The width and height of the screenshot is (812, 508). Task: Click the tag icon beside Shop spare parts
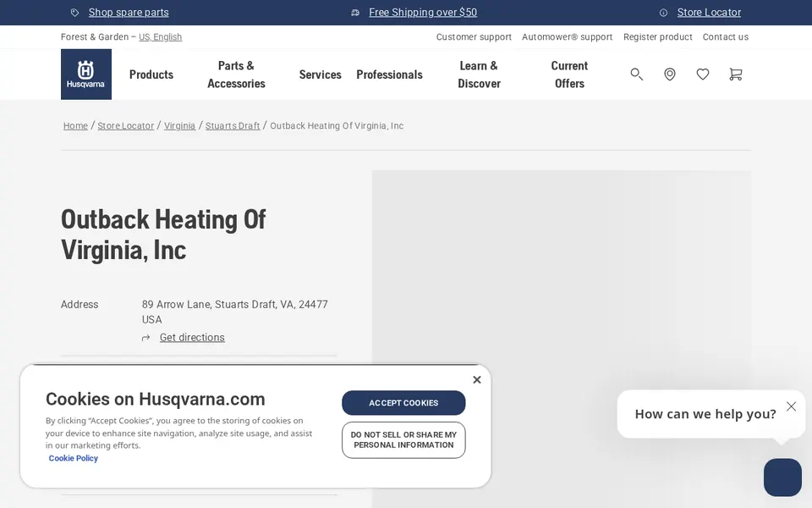click(74, 13)
